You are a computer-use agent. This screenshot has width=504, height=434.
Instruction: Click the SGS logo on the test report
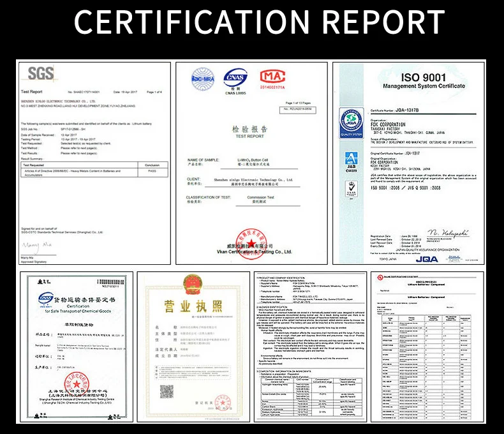[x=41, y=73]
